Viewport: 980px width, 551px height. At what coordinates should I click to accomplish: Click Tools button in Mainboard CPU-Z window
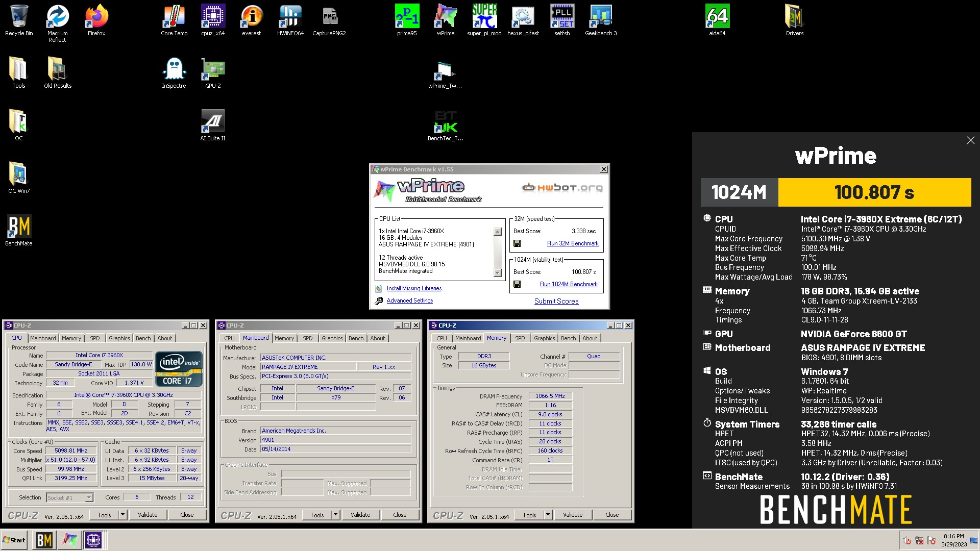[x=317, y=515]
